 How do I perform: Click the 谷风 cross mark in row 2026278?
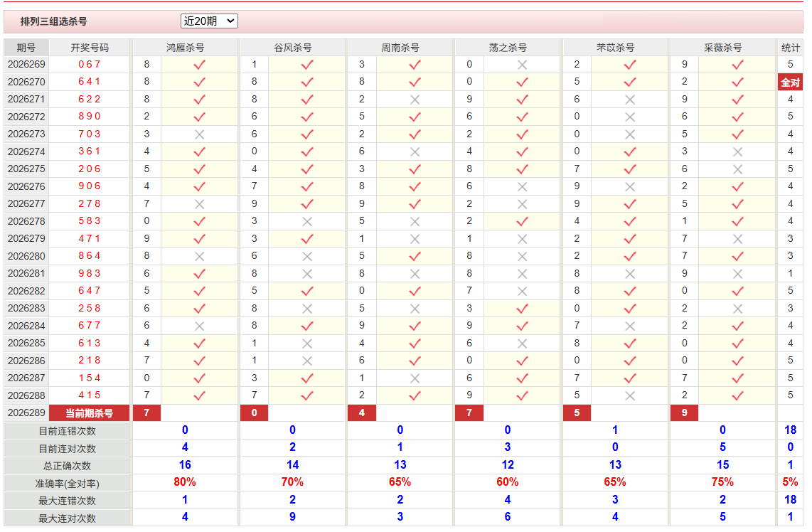click(307, 221)
